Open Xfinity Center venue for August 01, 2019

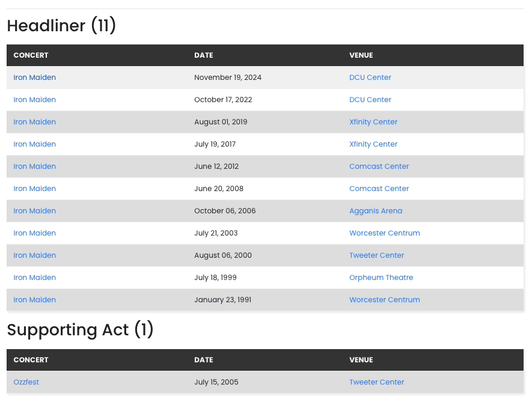373,122
